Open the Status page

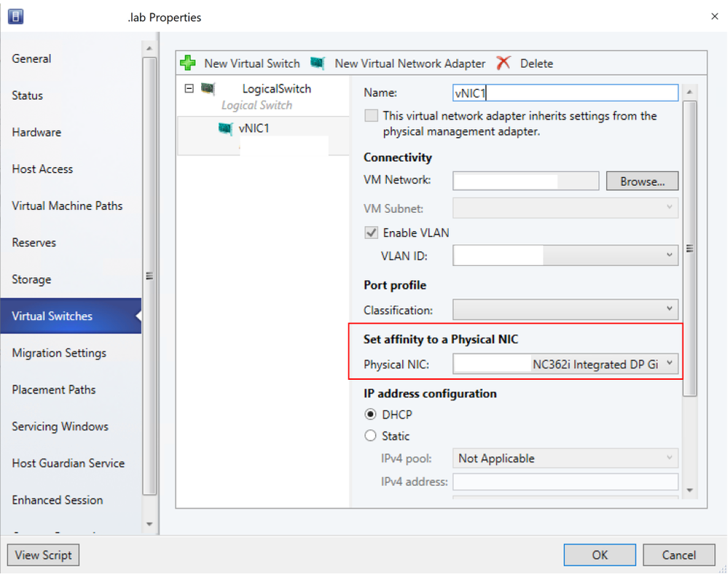(x=71, y=96)
